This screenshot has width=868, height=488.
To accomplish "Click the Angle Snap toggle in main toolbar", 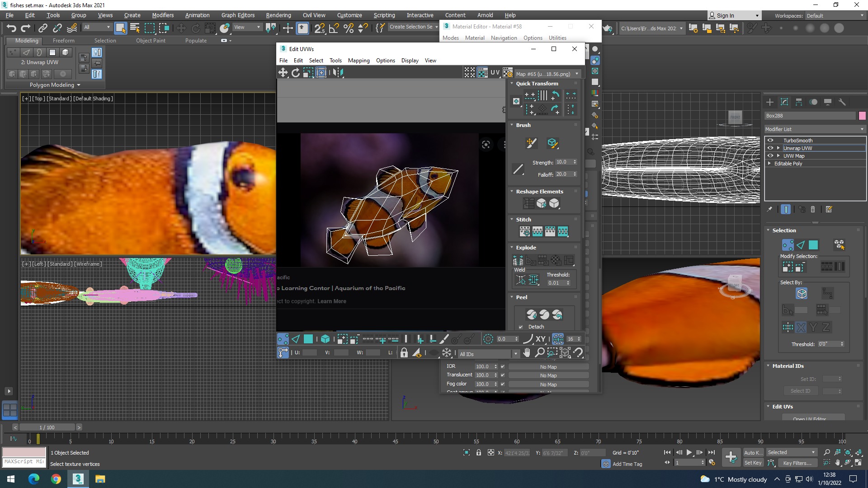I will point(334,28).
